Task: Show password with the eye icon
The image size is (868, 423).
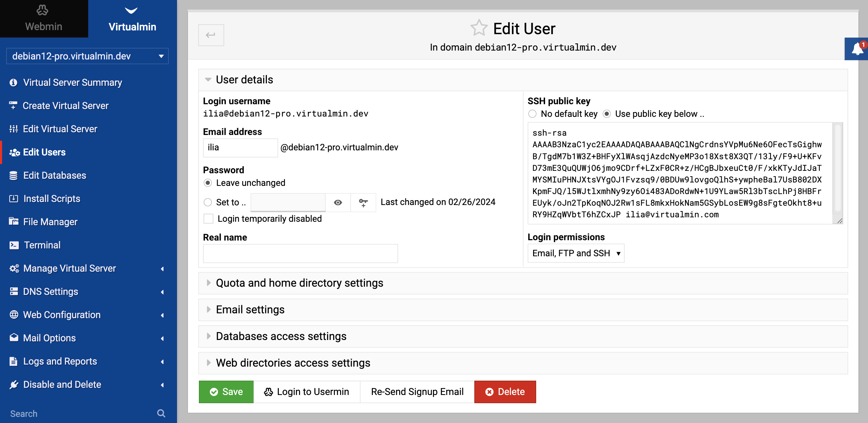Action: [338, 203]
